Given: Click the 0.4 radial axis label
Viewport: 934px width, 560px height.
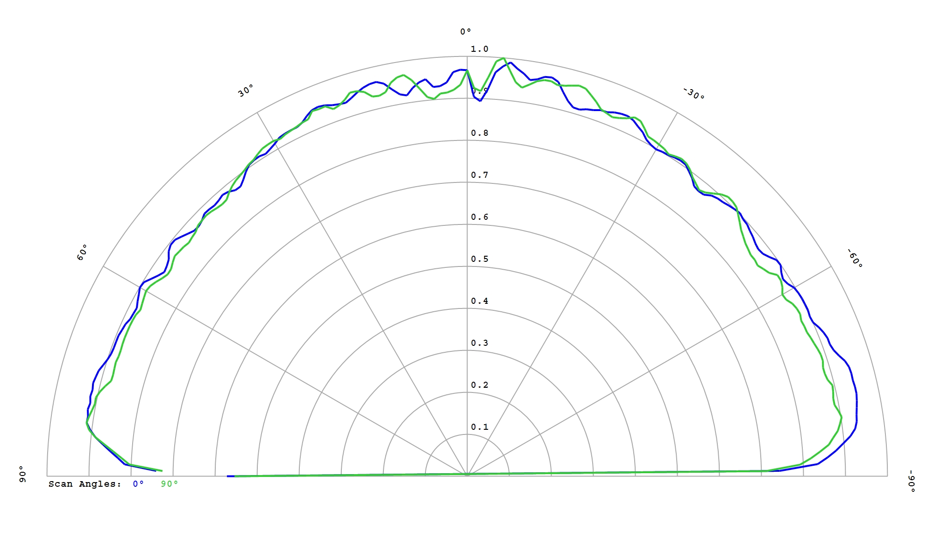Looking at the screenshot, I should point(480,301).
